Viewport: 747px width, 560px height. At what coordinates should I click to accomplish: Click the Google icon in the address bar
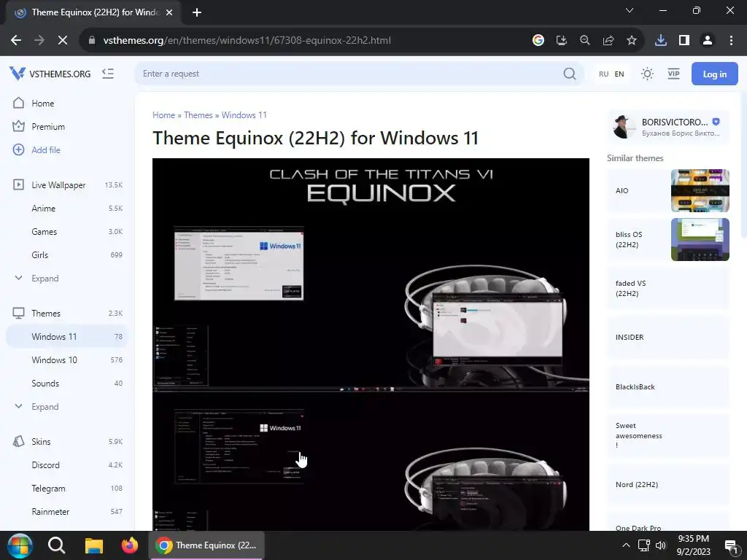point(538,41)
